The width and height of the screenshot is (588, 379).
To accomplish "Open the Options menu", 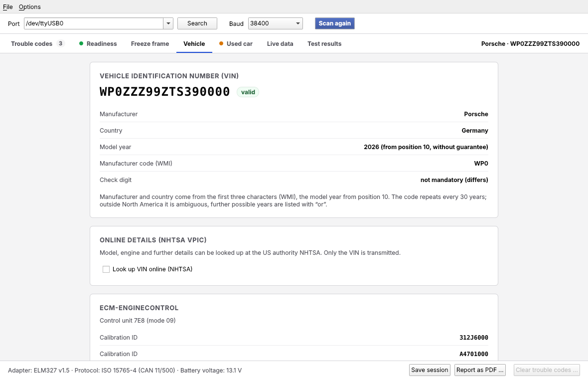I will coord(29,7).
